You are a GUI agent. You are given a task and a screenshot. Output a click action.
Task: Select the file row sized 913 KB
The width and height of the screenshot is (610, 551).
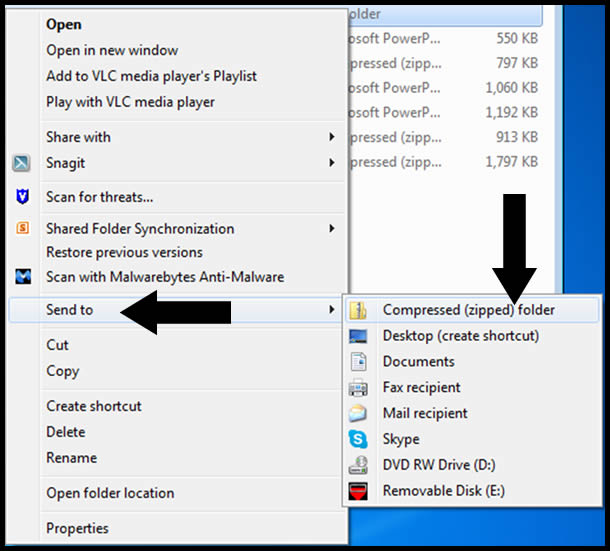click(445, 137)
